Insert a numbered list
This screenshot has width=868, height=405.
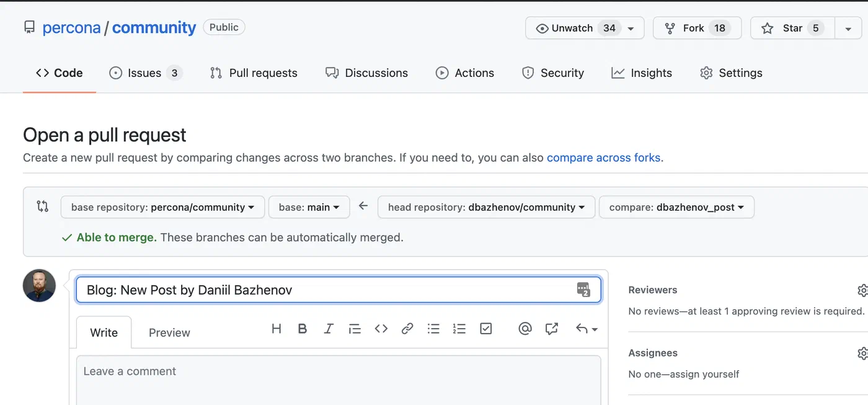pos(459,329)
